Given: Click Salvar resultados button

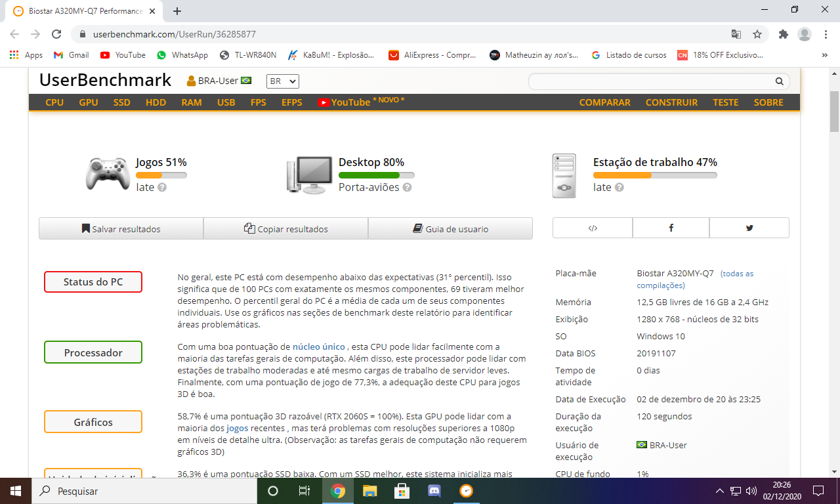Looking at the screenshot, I should pos(121,228).
